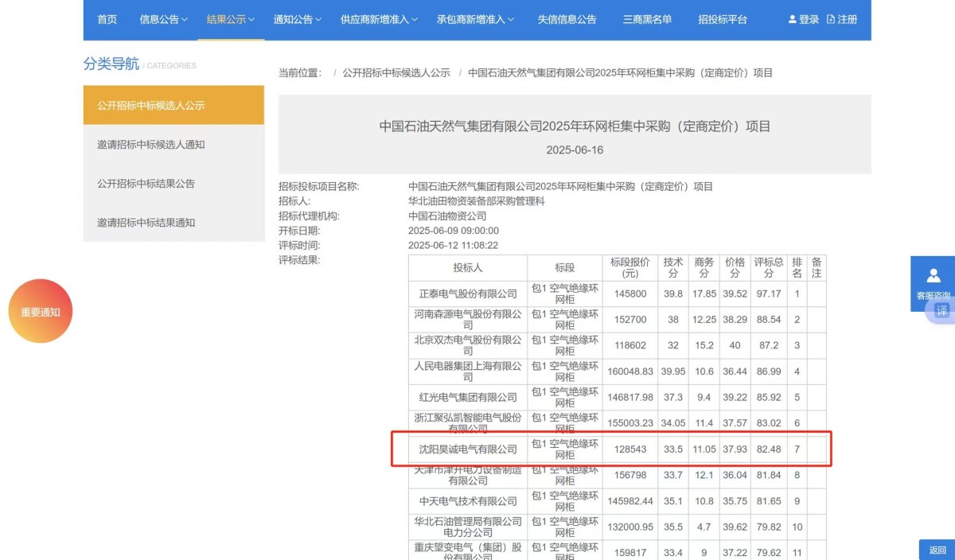The image size is (955, 560).
Task: Click the 分类导航 sidebar heading
Action: click(x=111, y=64)
